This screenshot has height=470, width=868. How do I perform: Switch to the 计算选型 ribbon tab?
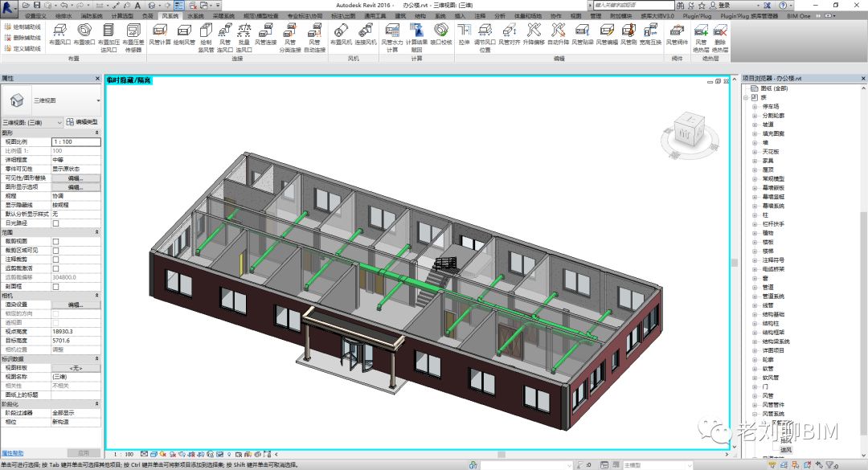coord(122,16)
